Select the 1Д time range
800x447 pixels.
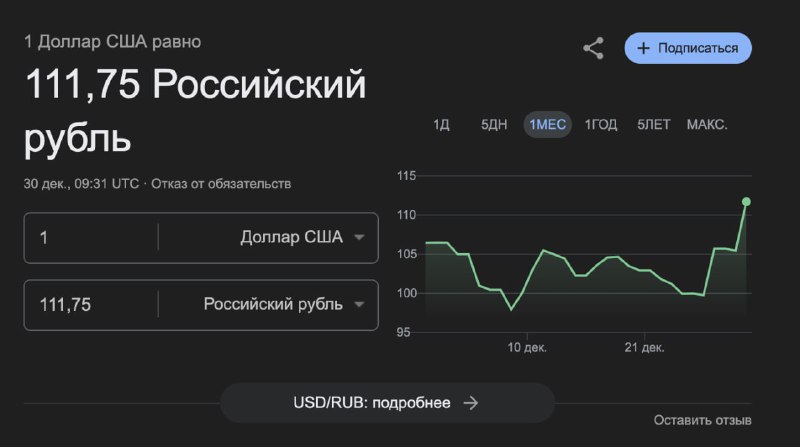pyautogui.click(x=441, y=125)
